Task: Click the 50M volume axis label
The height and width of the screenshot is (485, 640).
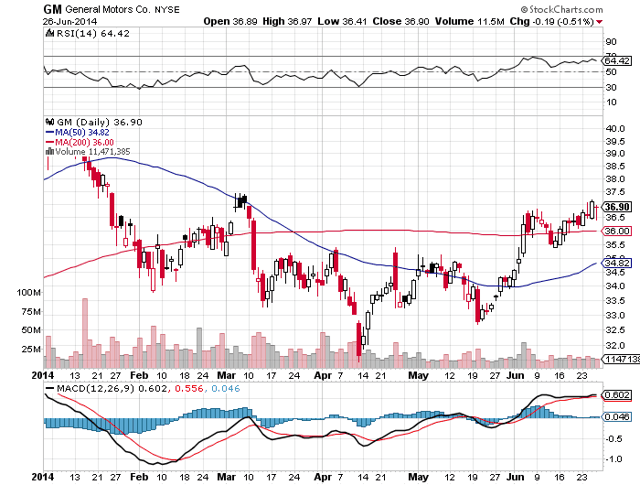Action: click(x=31, y=329)
